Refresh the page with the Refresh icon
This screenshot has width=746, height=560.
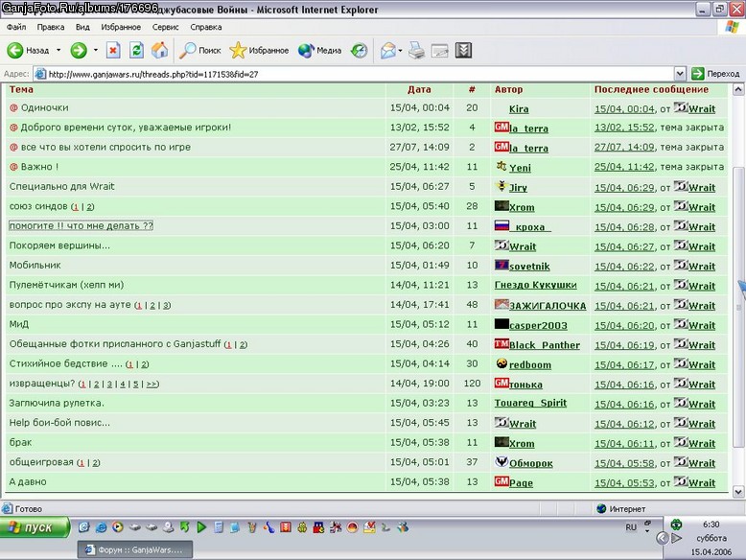pos(136,50)
